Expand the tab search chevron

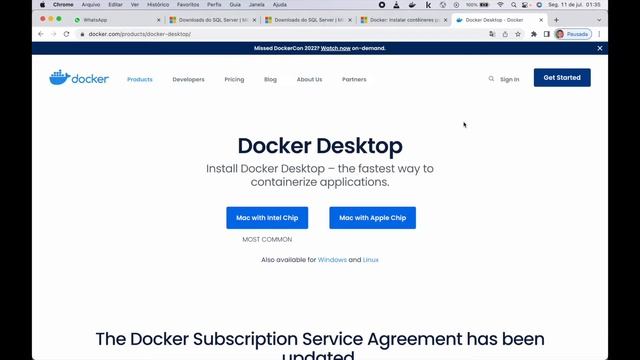[x=599, y=20]
